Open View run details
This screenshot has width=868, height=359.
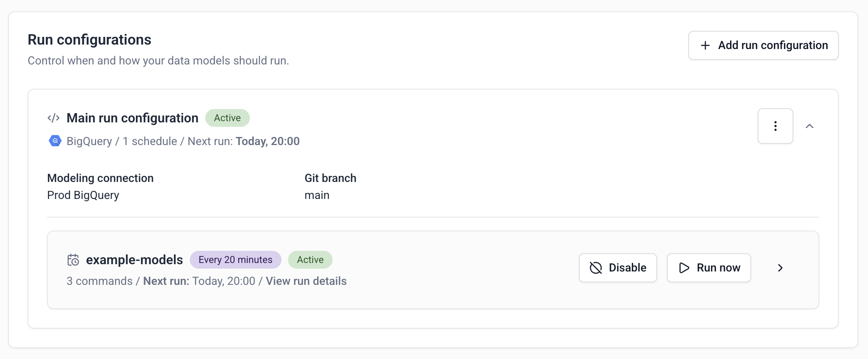click(306, 281)
